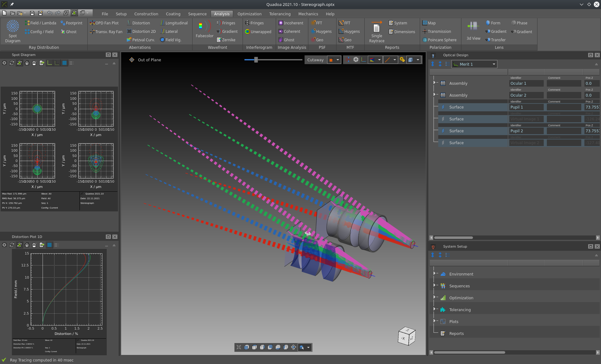The image size is (601, 364).
Task: Open the 3d View lens tool
Action: (x=473, y=30)
